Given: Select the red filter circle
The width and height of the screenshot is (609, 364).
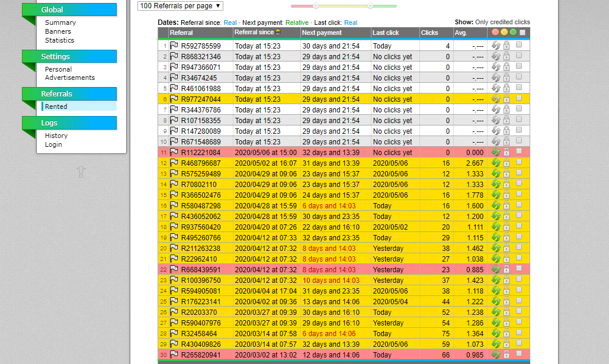Looking at the screenshot, I should click(x=495, y=32).
